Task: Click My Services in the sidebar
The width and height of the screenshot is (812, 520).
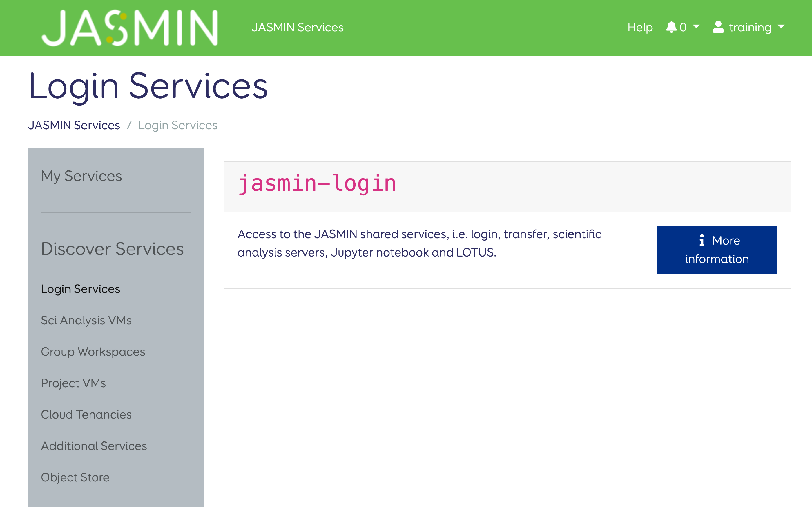Action: point(81,176)
